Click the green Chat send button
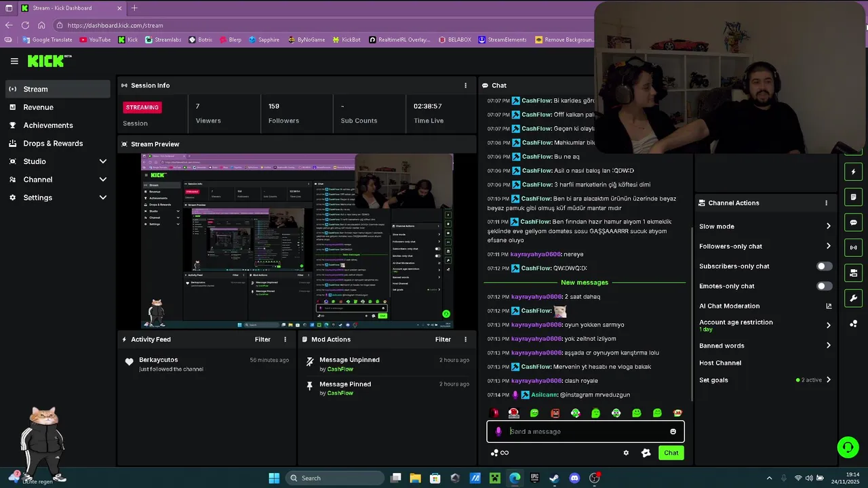The width and height of the screenshot is (868, 488). 671,453
